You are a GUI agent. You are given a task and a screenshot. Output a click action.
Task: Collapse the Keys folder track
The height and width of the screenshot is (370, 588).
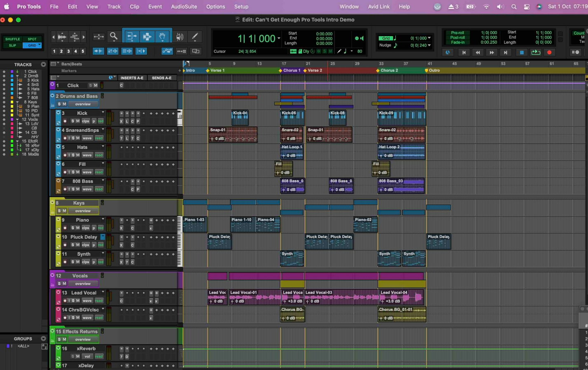click(x=52, y=202)
